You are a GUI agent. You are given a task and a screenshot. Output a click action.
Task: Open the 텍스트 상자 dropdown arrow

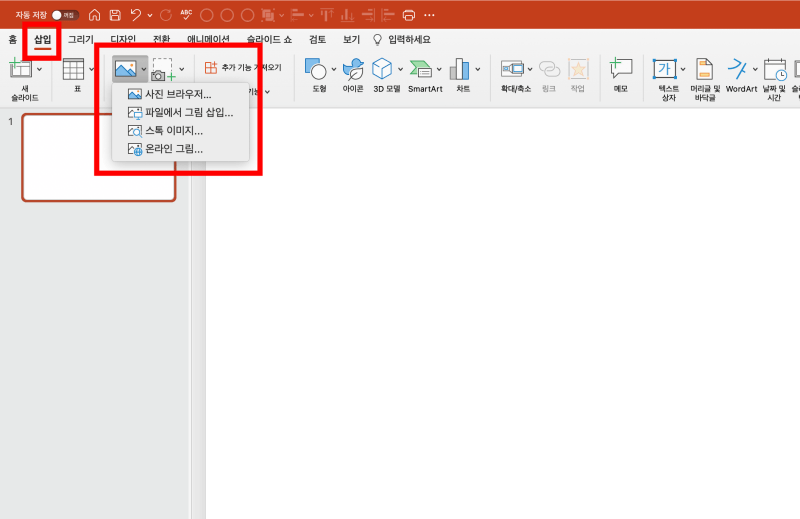pyautogui.click(x=683, y=69)
